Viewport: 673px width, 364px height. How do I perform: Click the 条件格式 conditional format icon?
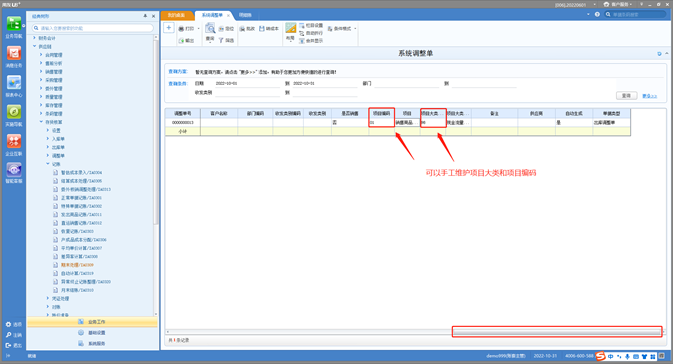click(330, 28)
